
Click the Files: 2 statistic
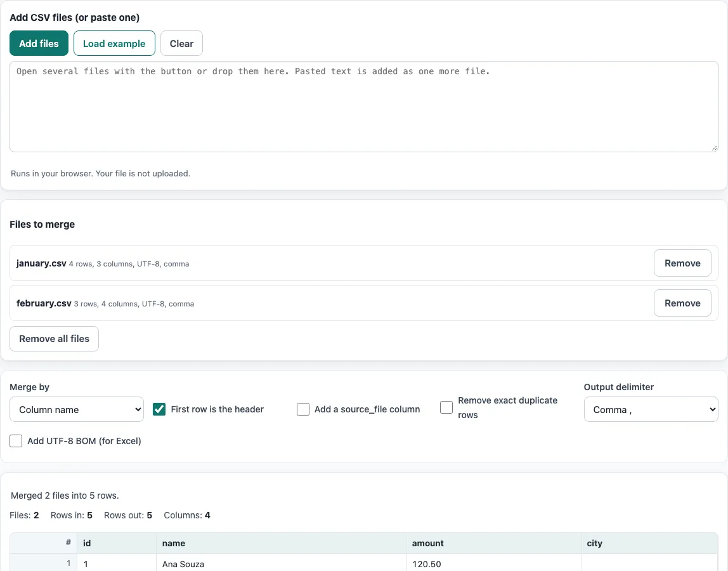click(x=24, y=515)
